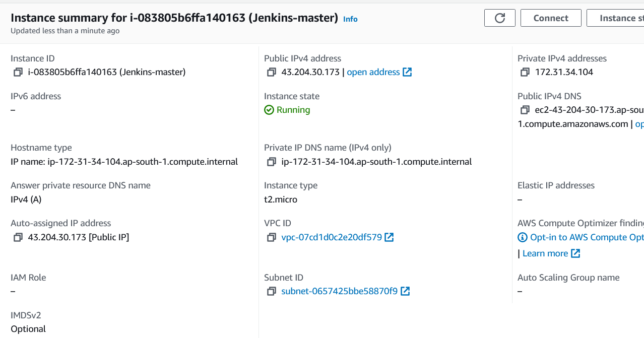The height and width of the screenshot is (338, 644).
Task: Copy the VPC ID
Action: [x=272, y=237]
